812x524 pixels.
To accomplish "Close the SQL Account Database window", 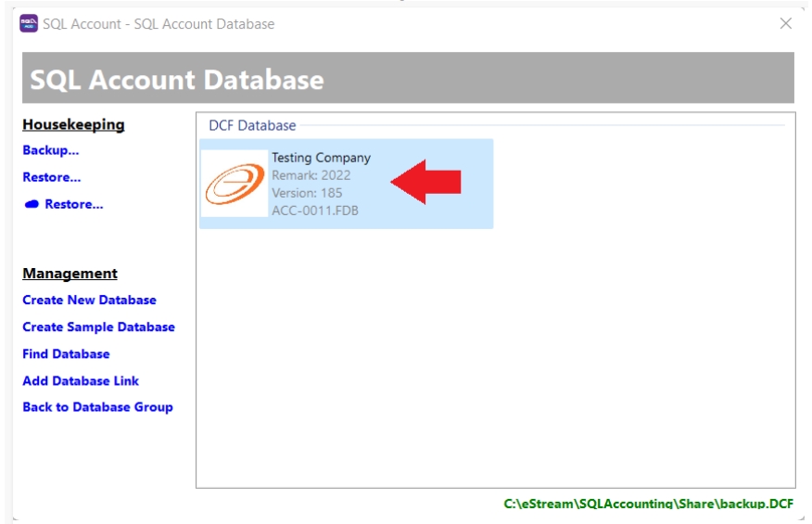I will tap(785, 24).
